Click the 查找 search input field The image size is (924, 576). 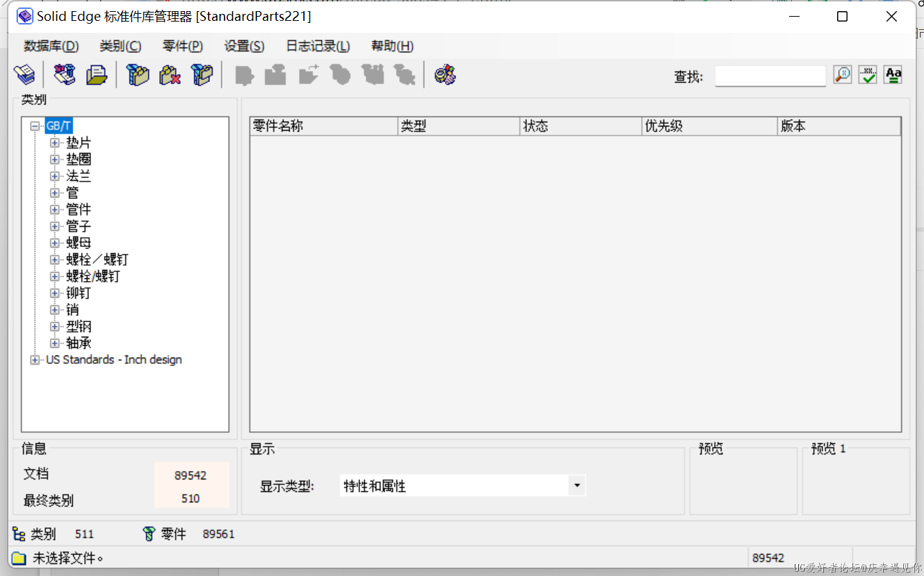point(770,76)
